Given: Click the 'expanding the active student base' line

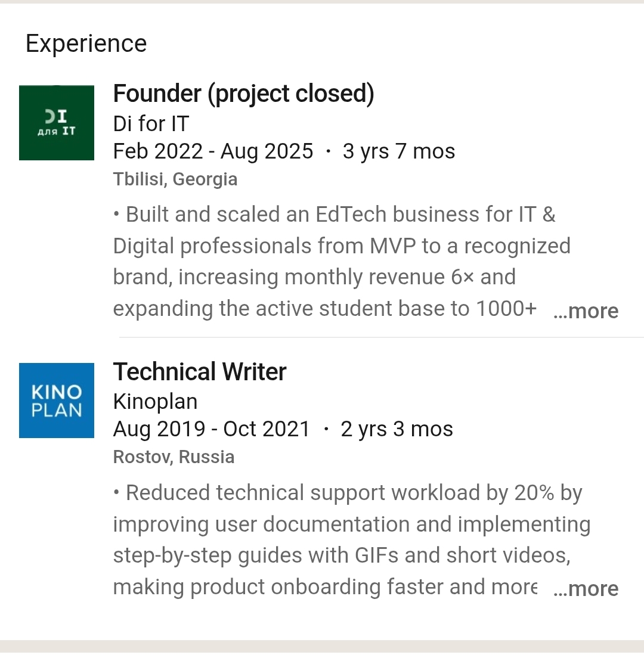Looking at the screenshot, I should click(x=325, y=309).
